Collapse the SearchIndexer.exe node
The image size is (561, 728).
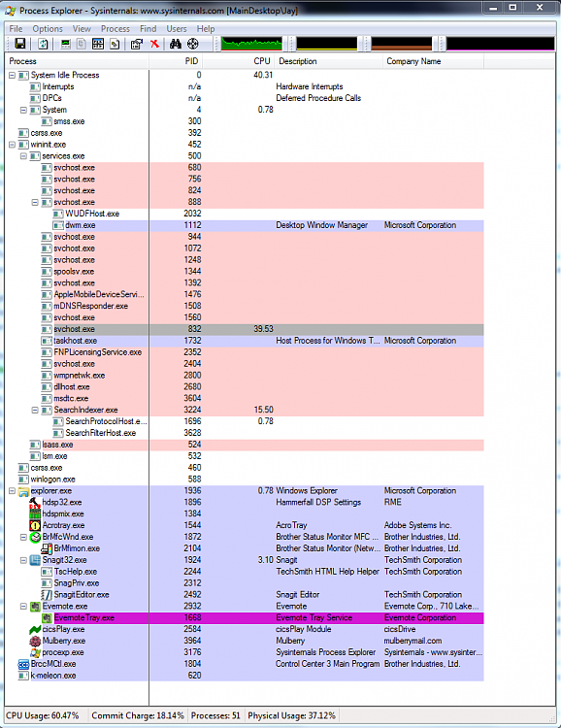(x=35, y=410)
